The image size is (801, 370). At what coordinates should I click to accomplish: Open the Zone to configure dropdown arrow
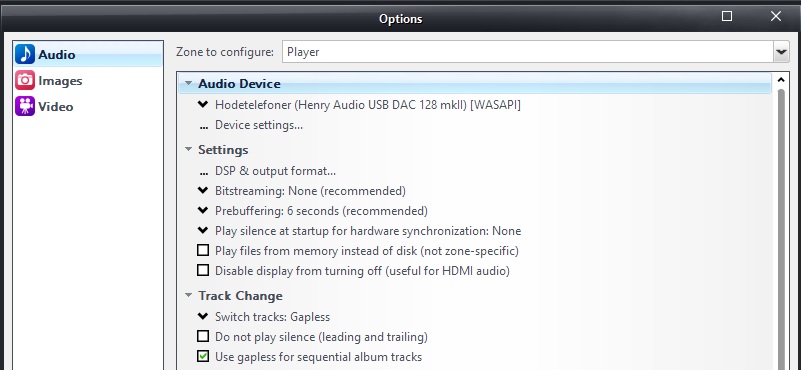[x=781, y=52]
